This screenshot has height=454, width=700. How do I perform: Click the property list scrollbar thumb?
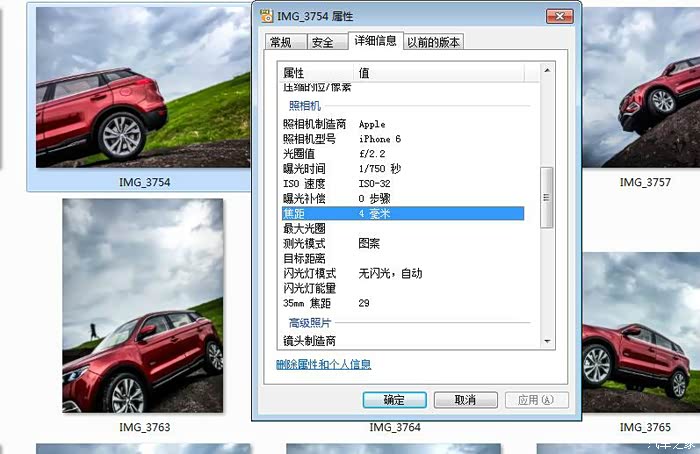pos(546,197)
